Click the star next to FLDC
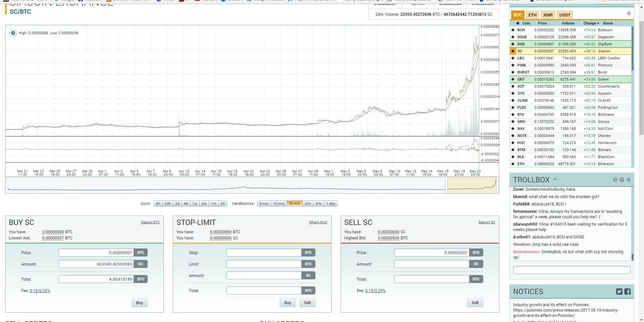Viewport: 644px width, 322px height. click(x=513, y=107)
